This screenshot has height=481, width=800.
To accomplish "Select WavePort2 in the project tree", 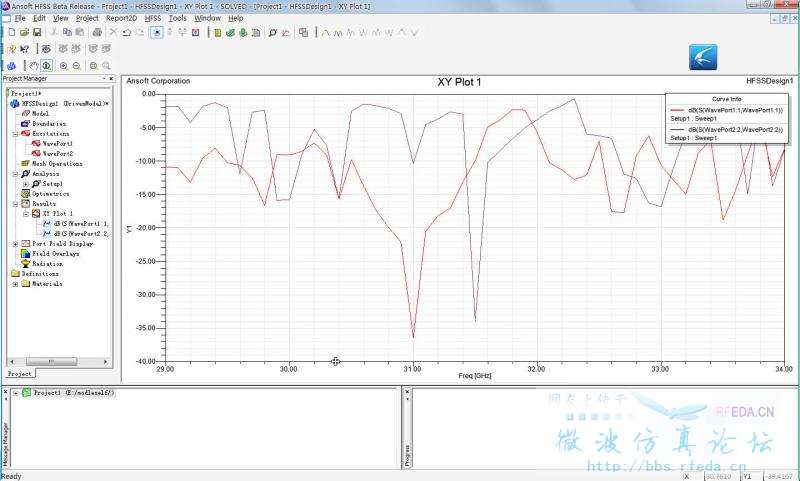I will 58,154.
